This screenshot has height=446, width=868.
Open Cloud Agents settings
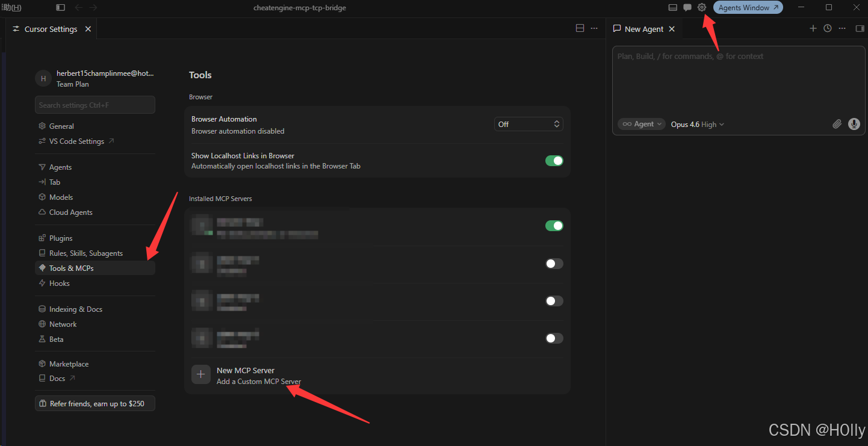(x=95, y=212)
